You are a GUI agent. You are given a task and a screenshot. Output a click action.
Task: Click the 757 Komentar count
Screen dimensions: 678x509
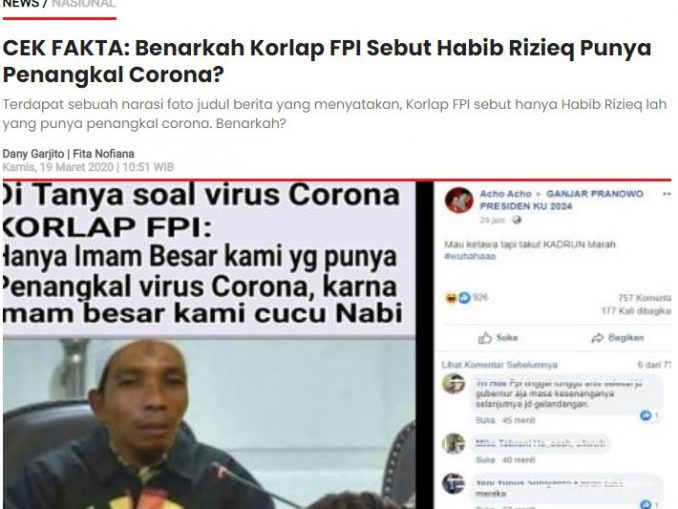coord(644,298)
